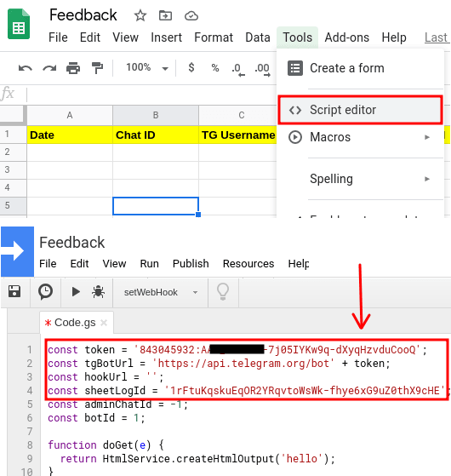Expand the Macros submenu
The width and height of the screenshot is (451, 476).
(360, 137)
